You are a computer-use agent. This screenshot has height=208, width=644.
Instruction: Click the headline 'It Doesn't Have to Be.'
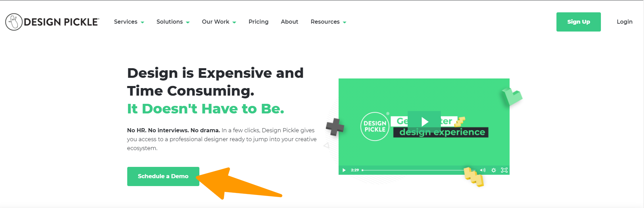[206, 109]
